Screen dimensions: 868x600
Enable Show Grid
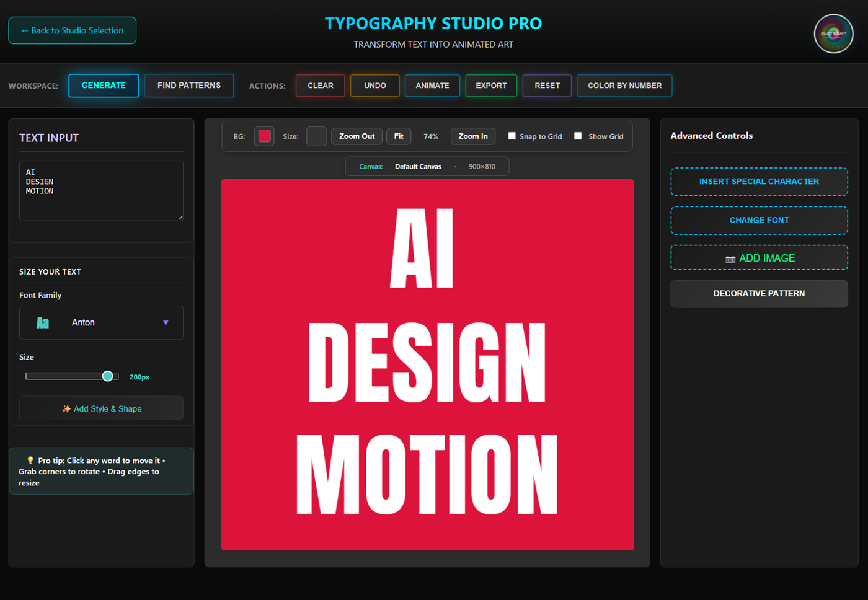(x=578, y=135)
